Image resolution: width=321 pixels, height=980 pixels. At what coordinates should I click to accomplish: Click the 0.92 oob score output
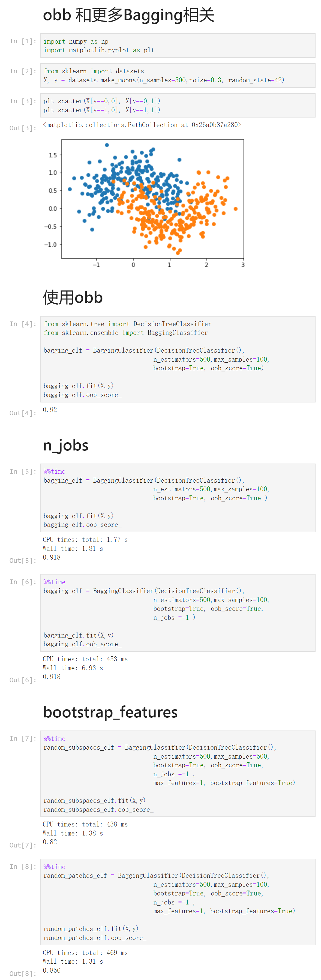(x=50, y=409)
